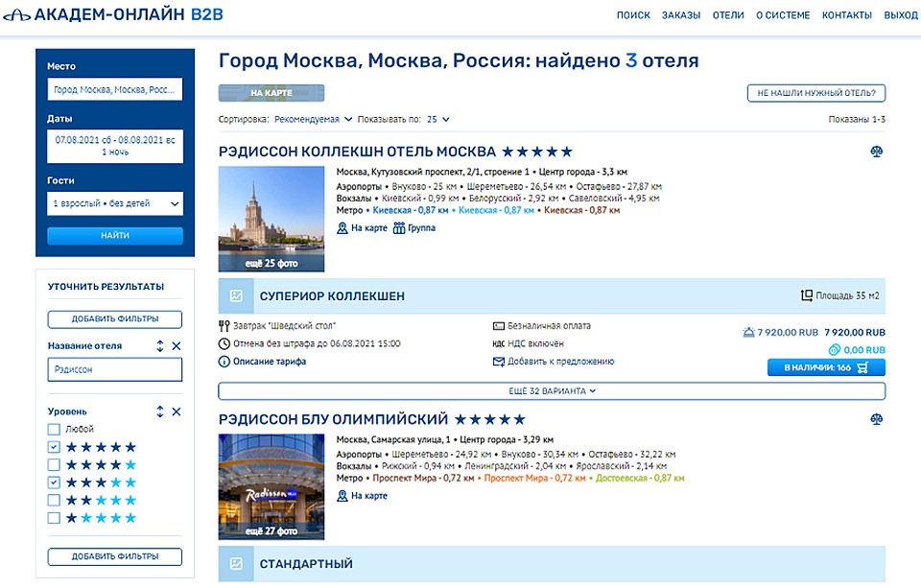The height and width of the screenshot is (588, 921).
Task: Open the ПОИСК menu item
Action: (633, 15)
